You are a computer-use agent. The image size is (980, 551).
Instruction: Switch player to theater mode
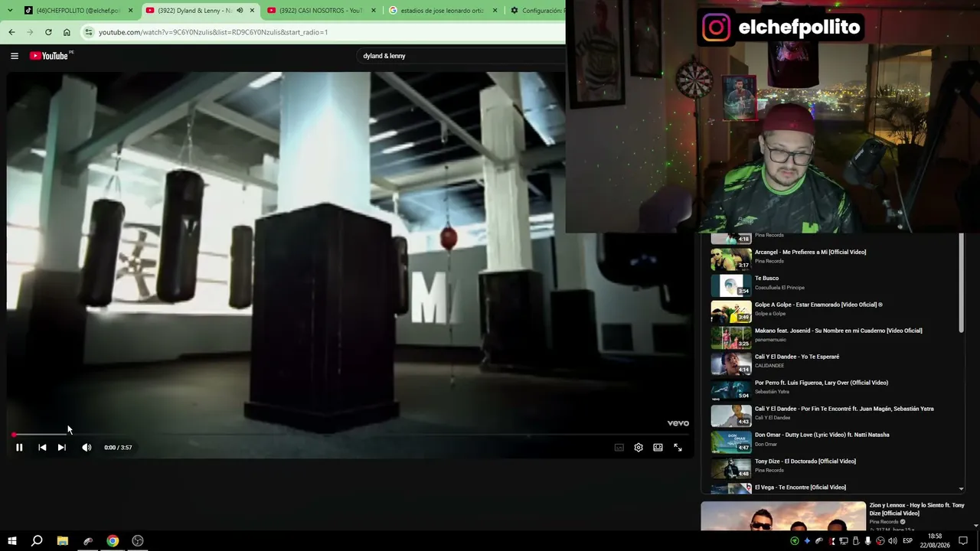pos(658,448)
